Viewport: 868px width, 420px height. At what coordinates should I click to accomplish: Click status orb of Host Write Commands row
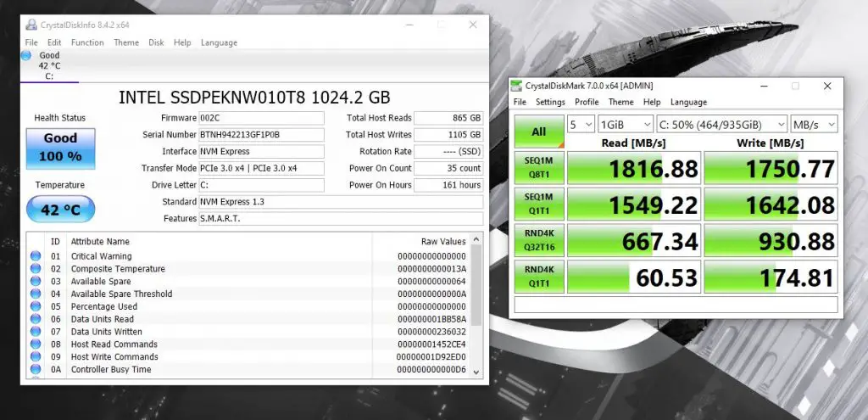pos(36,357)
